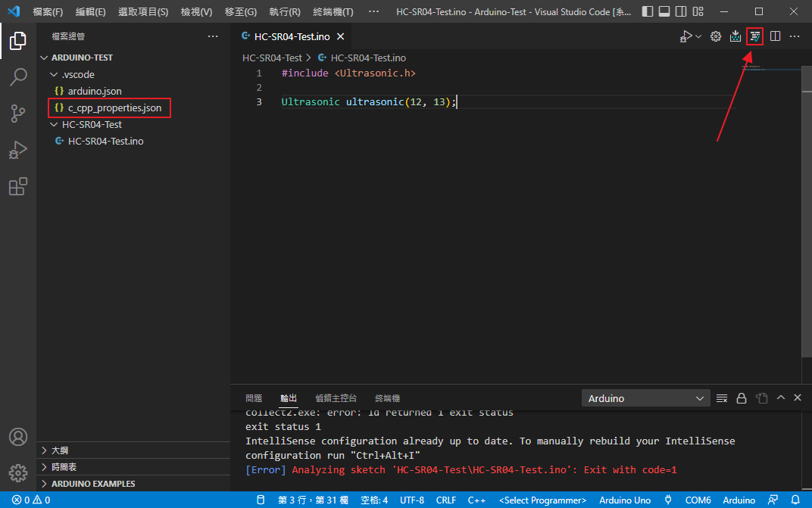Image resolution: width=812 pixels, height=508 pixels.
Task: Click the Arduino Verify icon in editor toolbar
Action: pos(754,36)
